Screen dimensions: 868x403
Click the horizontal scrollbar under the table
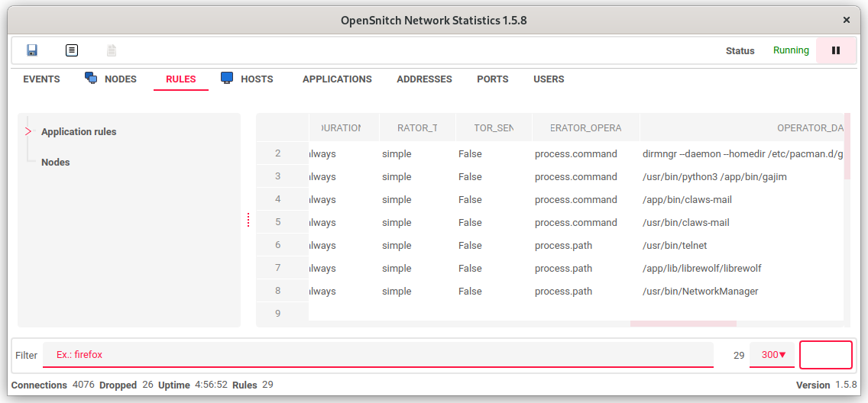[x=683, y=324]
